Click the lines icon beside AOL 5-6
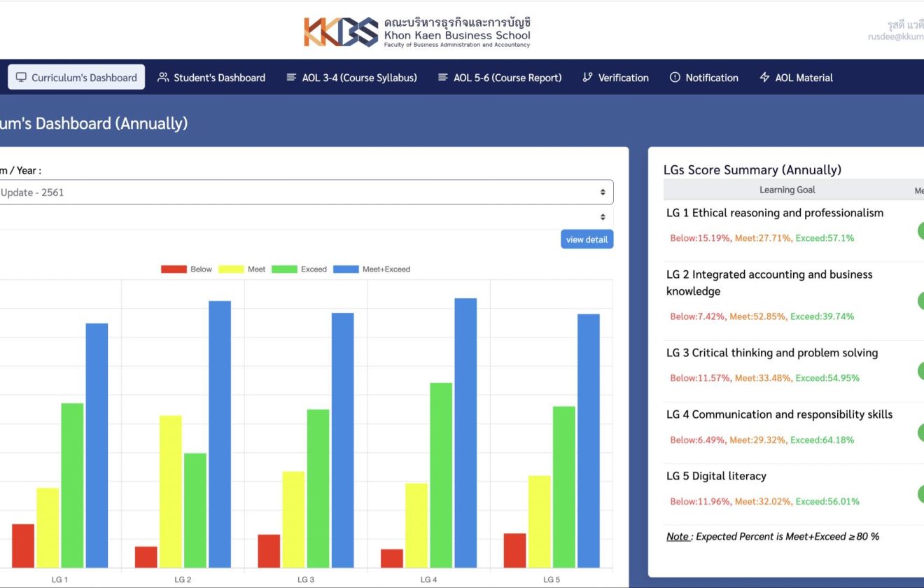This screenshot has width=924, height=588. click(442, 78)
